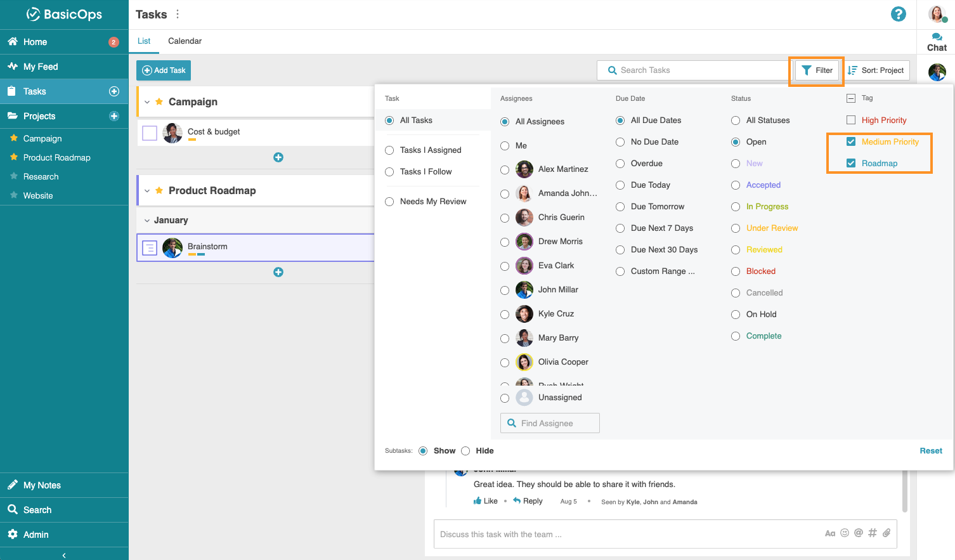Select the Hide subtasks radio option
Image resolution: width=955 pixels, height=560 pixels.
tap(465, 451)
